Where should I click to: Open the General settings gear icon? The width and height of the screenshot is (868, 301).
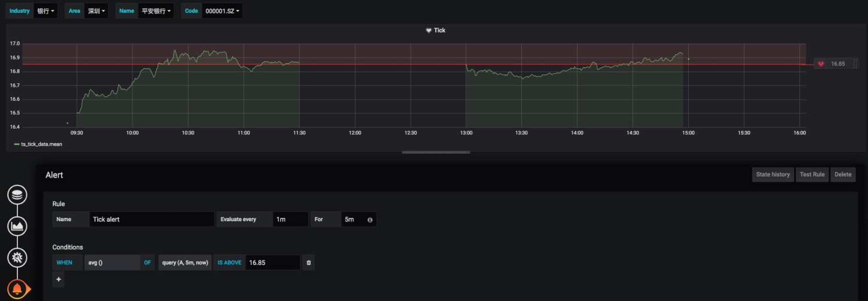(x=17, y=257)
